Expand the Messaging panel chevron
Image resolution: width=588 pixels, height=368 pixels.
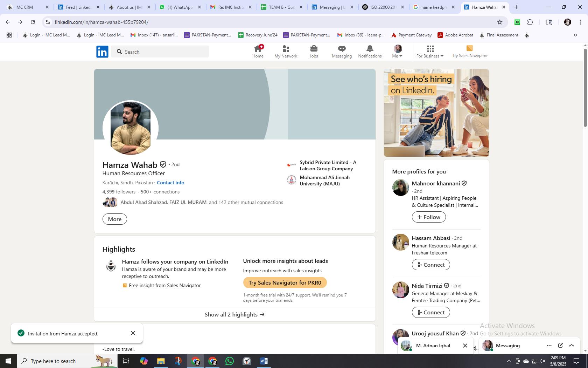coord(572,346)
